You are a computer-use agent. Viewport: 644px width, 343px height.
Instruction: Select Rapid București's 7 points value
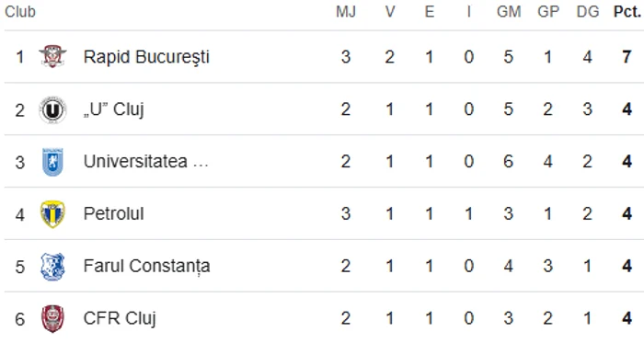[627, 57]
